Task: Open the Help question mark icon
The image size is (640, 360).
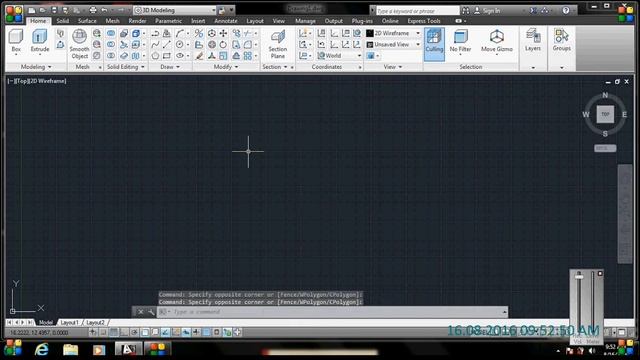Action: point(566,11)
